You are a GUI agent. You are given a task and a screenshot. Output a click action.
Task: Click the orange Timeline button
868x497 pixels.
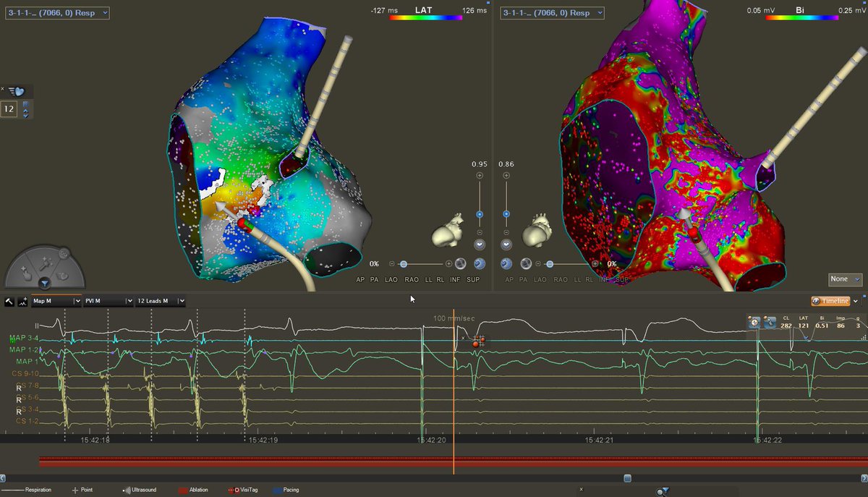(x=830, y=301)
